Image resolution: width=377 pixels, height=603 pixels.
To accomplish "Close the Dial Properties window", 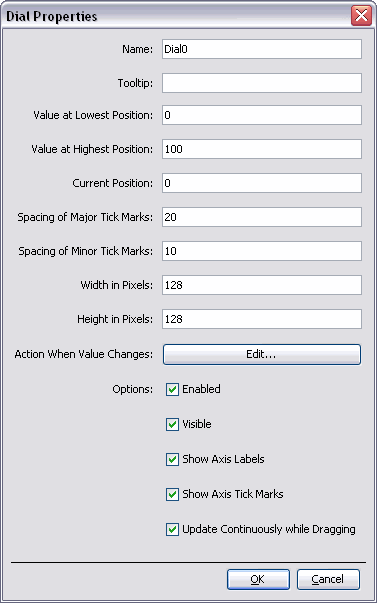I will pos(361,16).
